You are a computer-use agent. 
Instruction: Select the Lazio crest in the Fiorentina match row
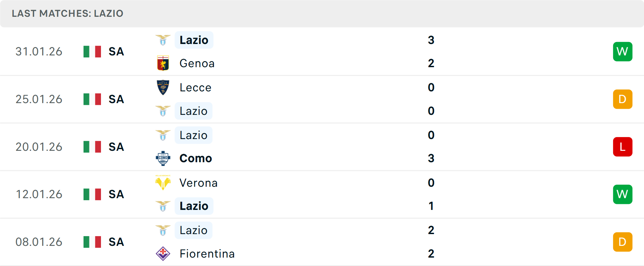click(163, 230)
